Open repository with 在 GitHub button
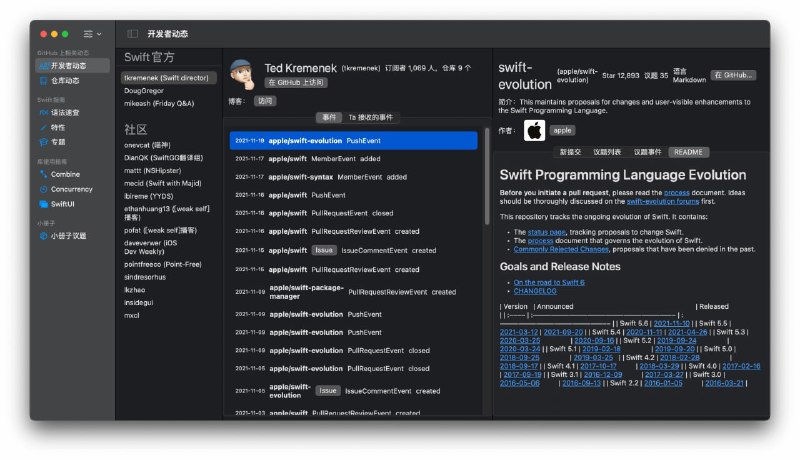This screenshot has height=460, width=800. pyautogui.click(x=733, y=75)
